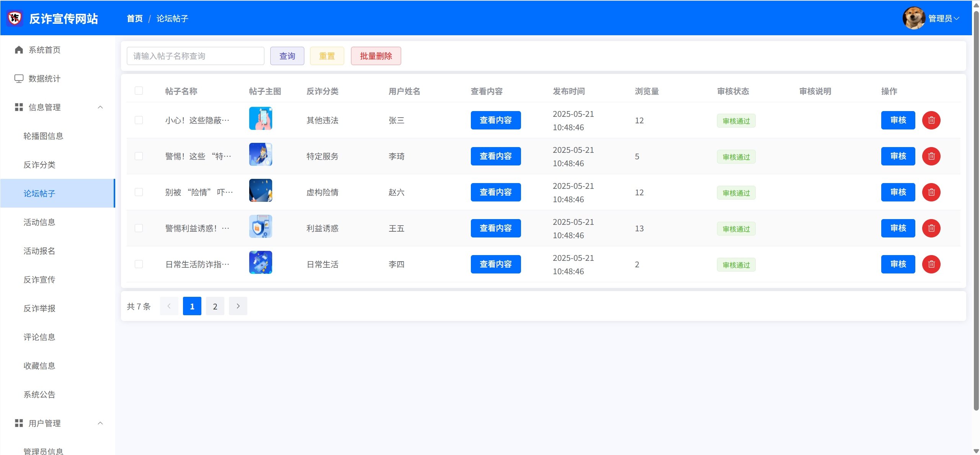This screenshot has height=455, width=980.
Task: Check the box for 张三's post row
Action: pyautogui.click(x=139, y=120)
